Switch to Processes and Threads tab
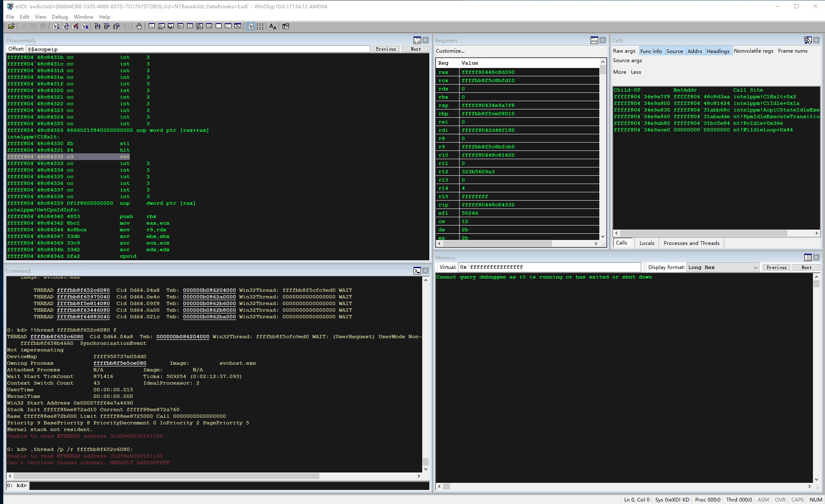 [x=691, y=243]
